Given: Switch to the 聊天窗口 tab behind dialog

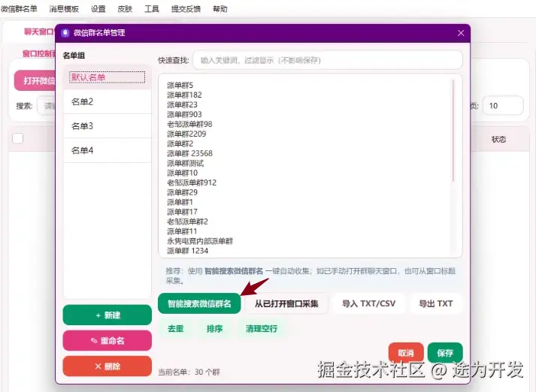Looking at the screenshot, I should (x=39, y=32).
